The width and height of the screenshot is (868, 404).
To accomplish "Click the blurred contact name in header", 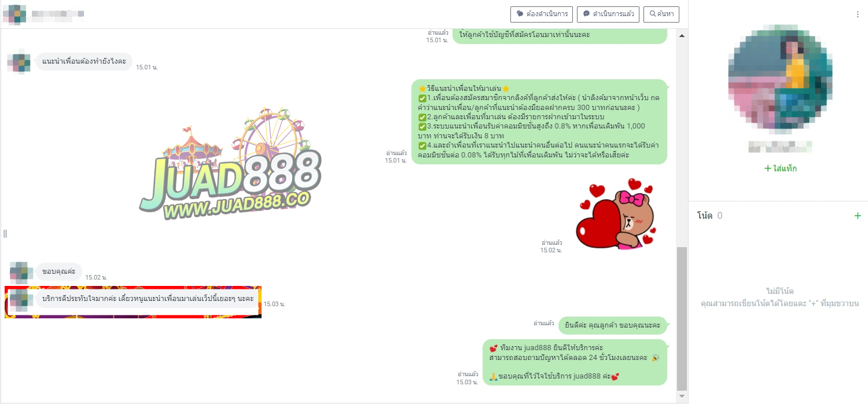I will pyautogui.click(x=58, y=14).
